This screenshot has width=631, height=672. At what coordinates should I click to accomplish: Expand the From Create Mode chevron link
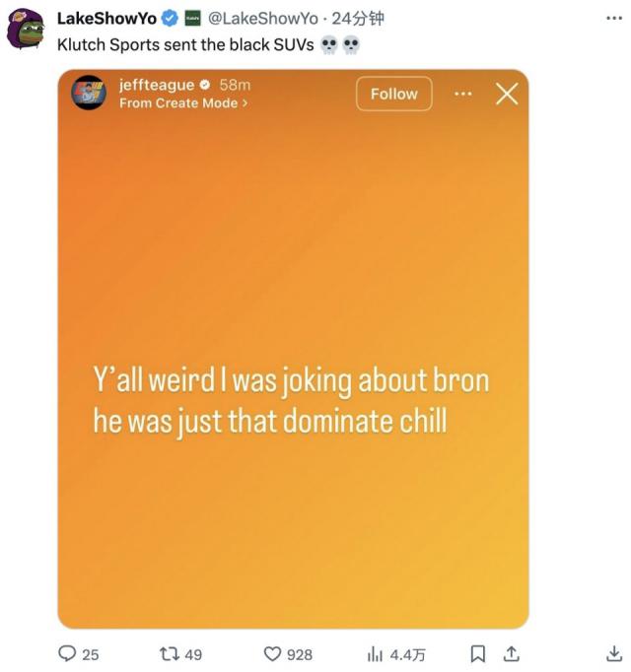[183, 102]
